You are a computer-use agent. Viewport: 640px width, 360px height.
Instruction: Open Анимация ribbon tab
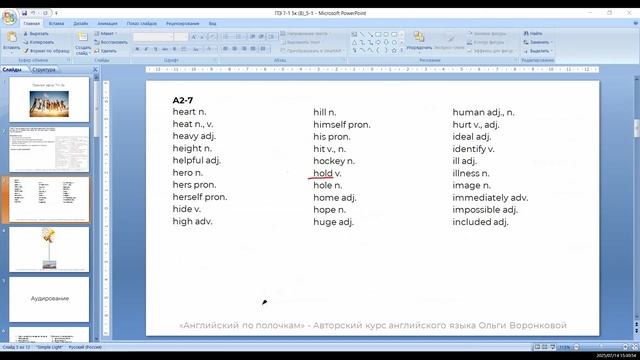coord(107,24)
